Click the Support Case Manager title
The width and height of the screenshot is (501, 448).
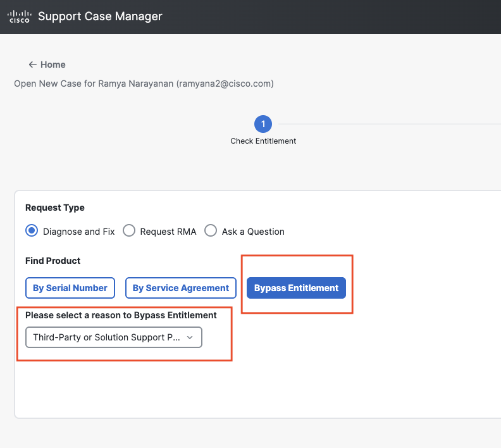100,16
